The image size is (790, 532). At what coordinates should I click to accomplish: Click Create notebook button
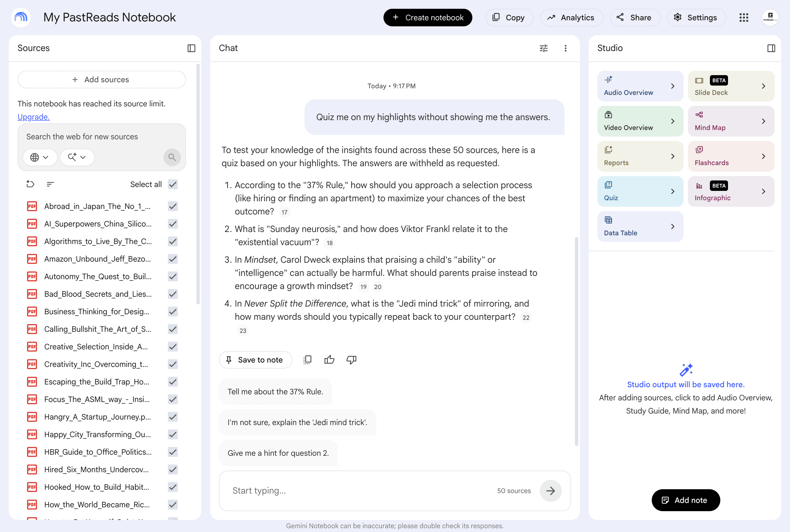pos(428,17)
